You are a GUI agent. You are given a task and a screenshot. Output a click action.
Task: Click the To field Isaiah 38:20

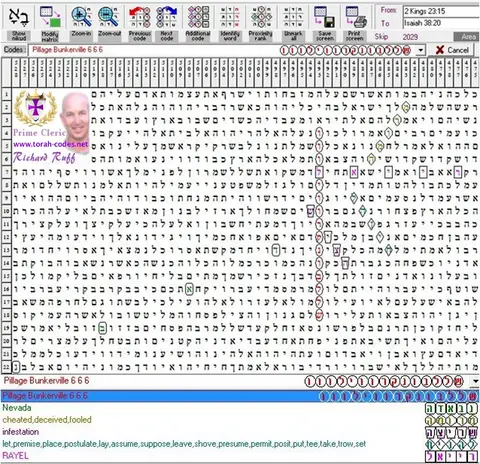click(441, 23)
